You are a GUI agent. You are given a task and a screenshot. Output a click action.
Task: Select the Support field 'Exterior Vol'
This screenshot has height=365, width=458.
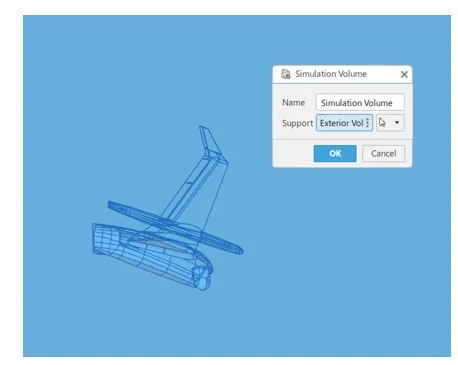coord(344,123)
